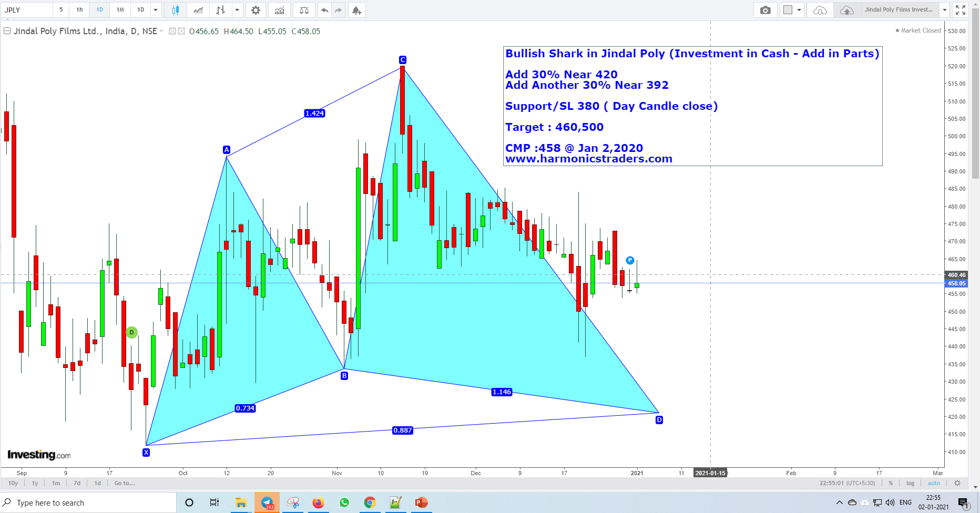The height and width of the screenshot is (513, 980).
Task: Open bottom-right chart properties gear
Action: pyautogui.click(x=957, y=483)
